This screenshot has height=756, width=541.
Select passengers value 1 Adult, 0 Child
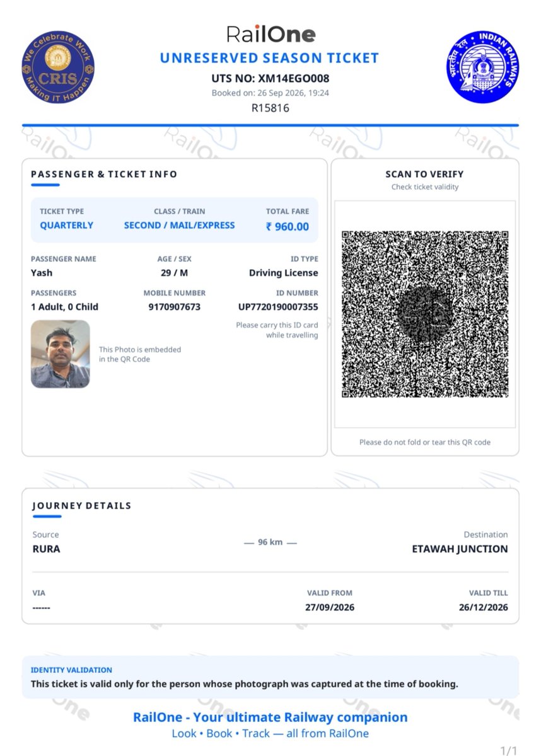(65, 307)
